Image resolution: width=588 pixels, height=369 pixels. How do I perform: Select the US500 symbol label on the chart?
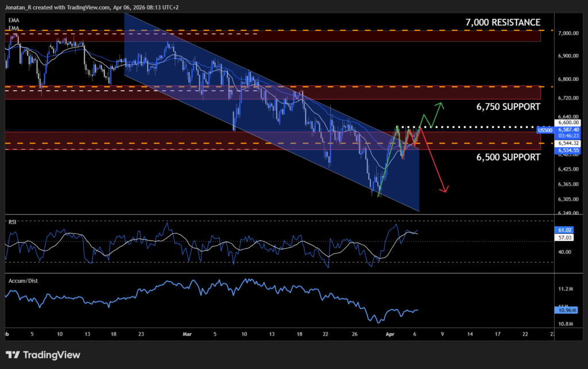[x=544, y=130]
